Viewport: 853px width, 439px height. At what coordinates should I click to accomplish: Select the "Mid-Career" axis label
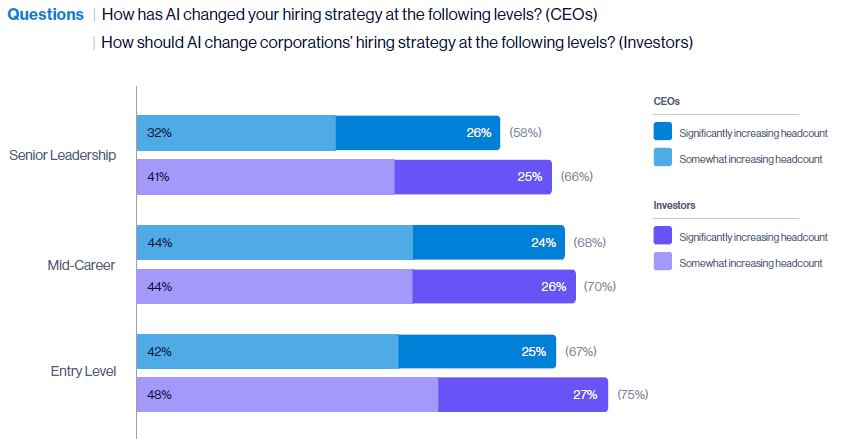click(82, 265)
